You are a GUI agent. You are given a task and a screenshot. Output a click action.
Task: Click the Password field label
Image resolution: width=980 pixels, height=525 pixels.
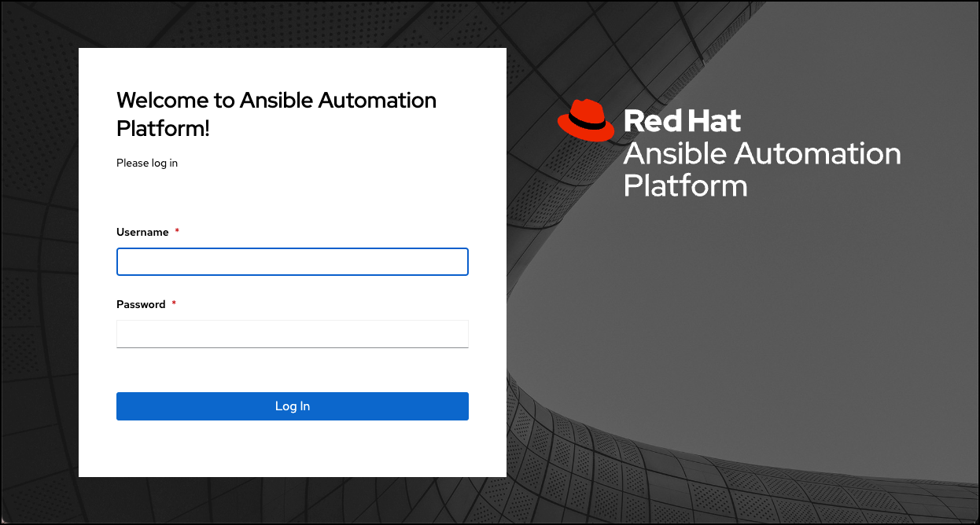141,304
